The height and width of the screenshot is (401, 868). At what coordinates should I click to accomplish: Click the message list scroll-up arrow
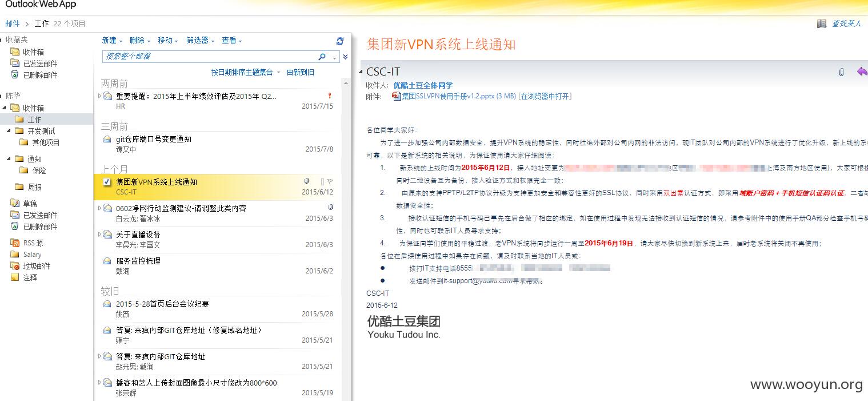pyautogui.click(x=346, y=82)
